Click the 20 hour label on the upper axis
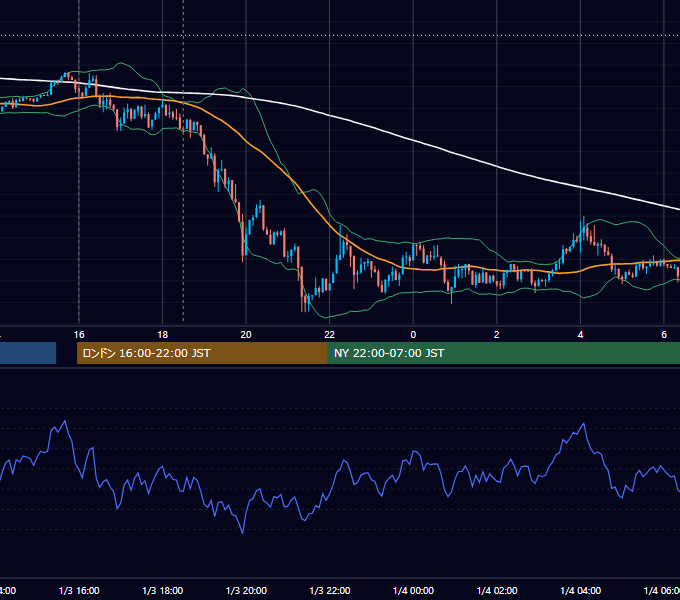Image resolution: width=680 pixels, height=600 pixels. (x=246, y=334)
